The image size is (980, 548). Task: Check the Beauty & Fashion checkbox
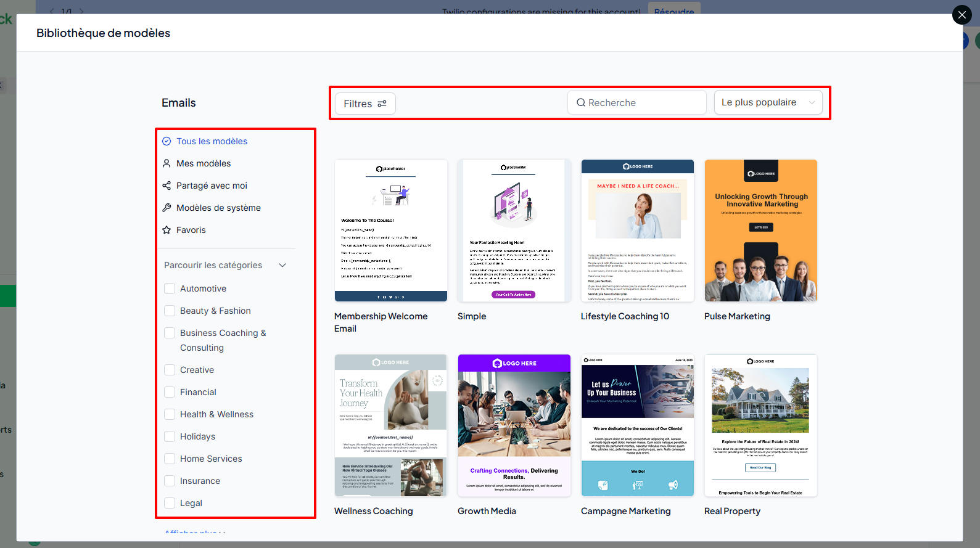[x=170, y=311]
